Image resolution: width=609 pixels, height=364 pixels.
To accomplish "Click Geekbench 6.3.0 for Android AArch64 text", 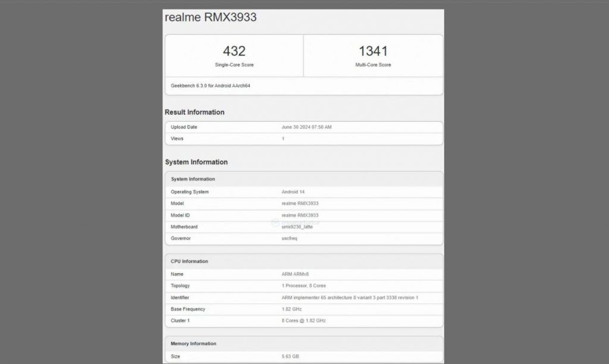I will [211, 86].
